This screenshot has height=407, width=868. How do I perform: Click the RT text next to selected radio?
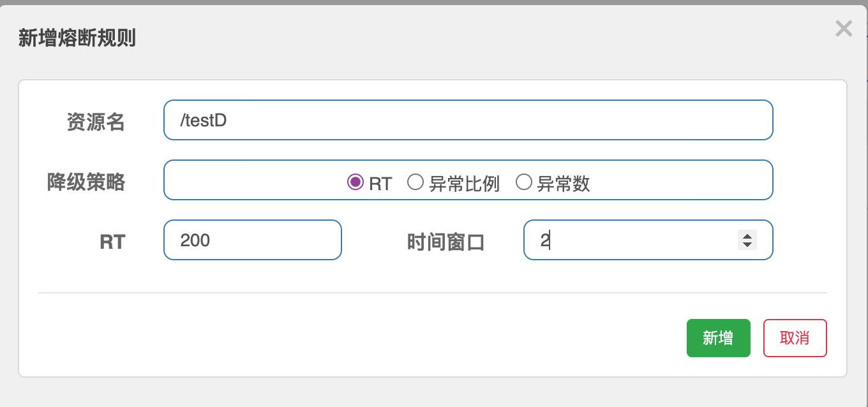(380, 184)
